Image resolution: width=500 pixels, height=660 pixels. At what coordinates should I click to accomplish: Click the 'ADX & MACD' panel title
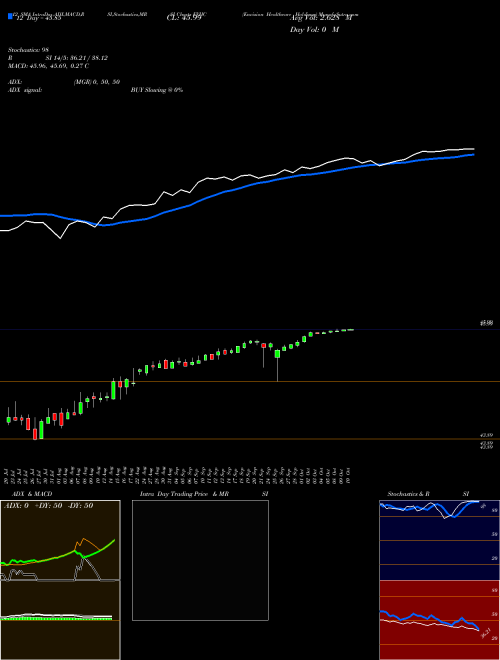point(32,494)
